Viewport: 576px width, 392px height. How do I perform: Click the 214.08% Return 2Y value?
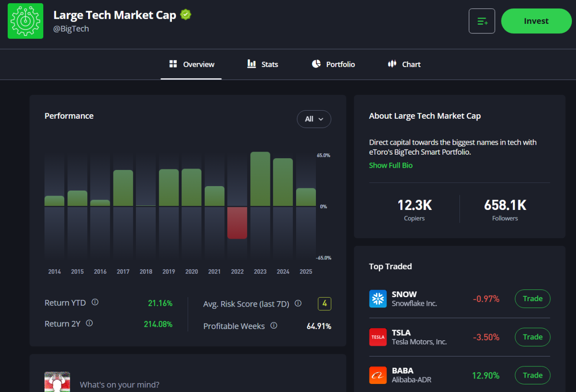coord(158,324)
